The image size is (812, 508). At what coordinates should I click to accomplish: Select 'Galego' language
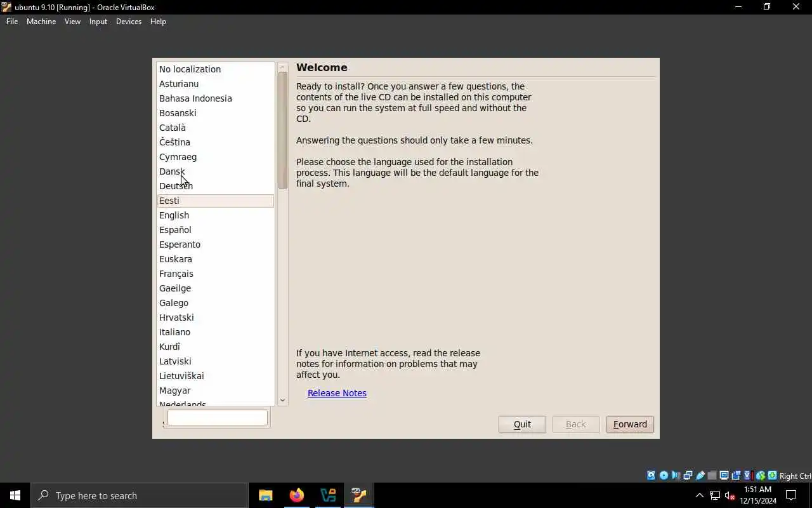tap(216, 303)
